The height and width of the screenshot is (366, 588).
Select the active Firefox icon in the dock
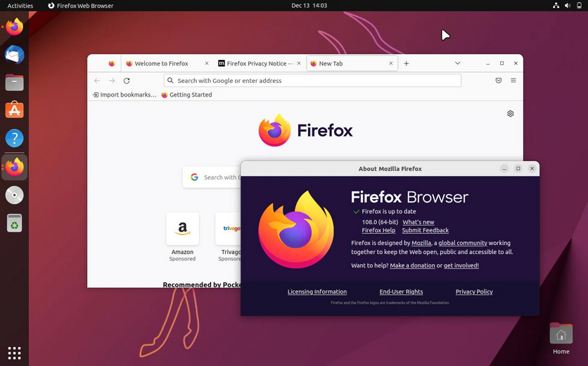tap(14, 167)
